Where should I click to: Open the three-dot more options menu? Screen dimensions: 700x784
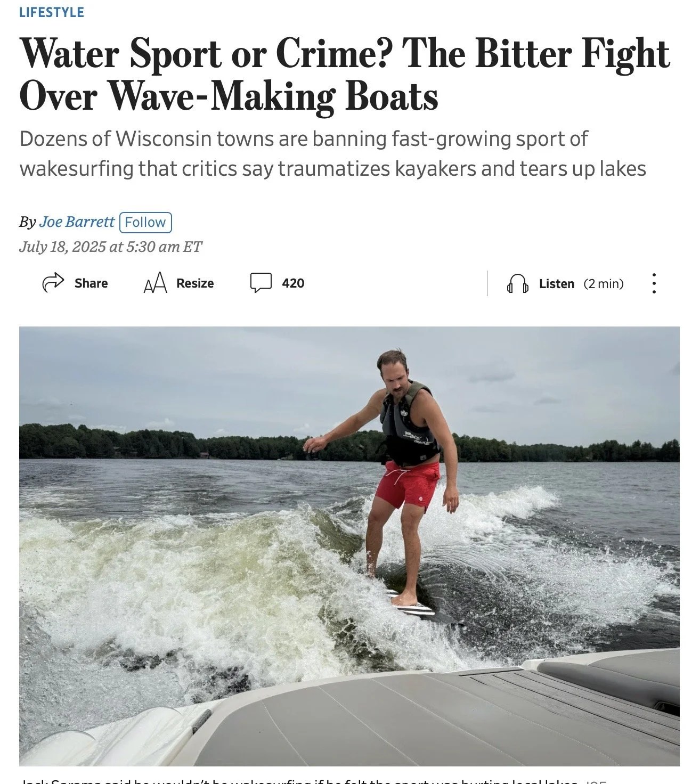click(654, 283)
